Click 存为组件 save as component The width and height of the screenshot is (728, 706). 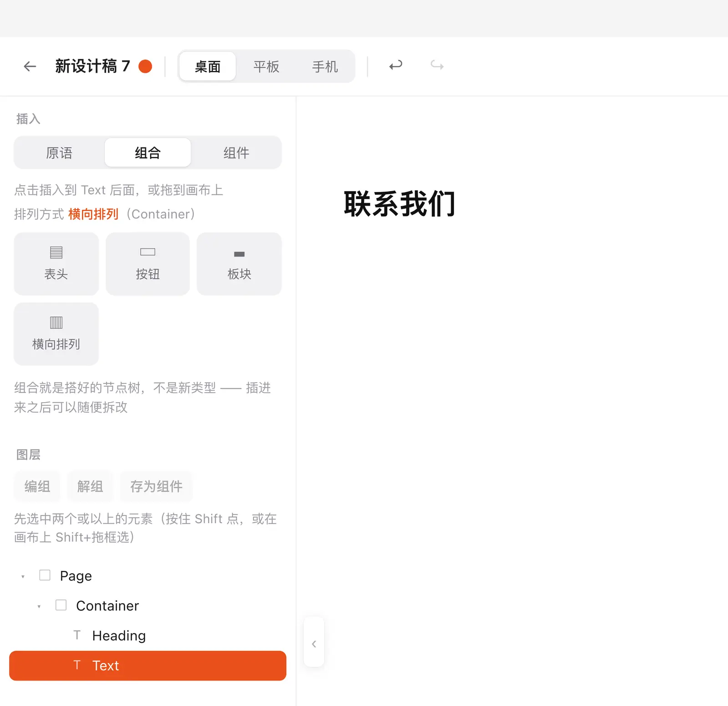pyautogui.click(x=156, y=486)
